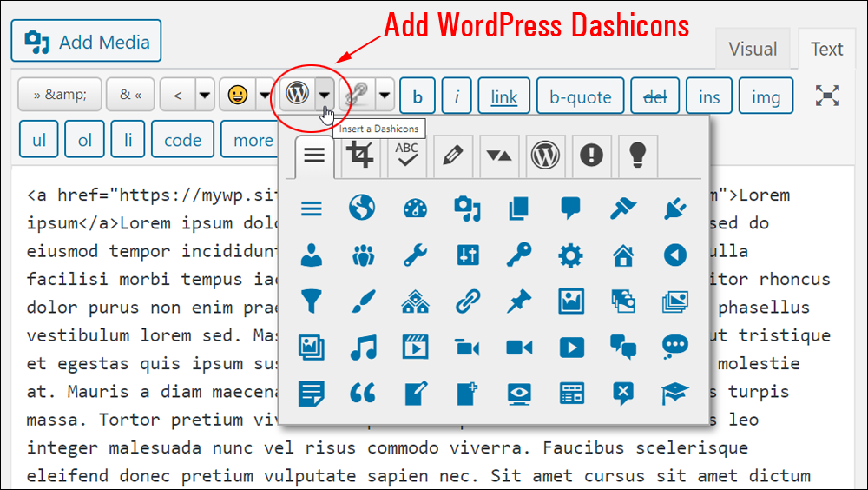The height and width of the screenshot is (490, 868).
Task: Insert a link with the link button
Action: coord(503,96)
